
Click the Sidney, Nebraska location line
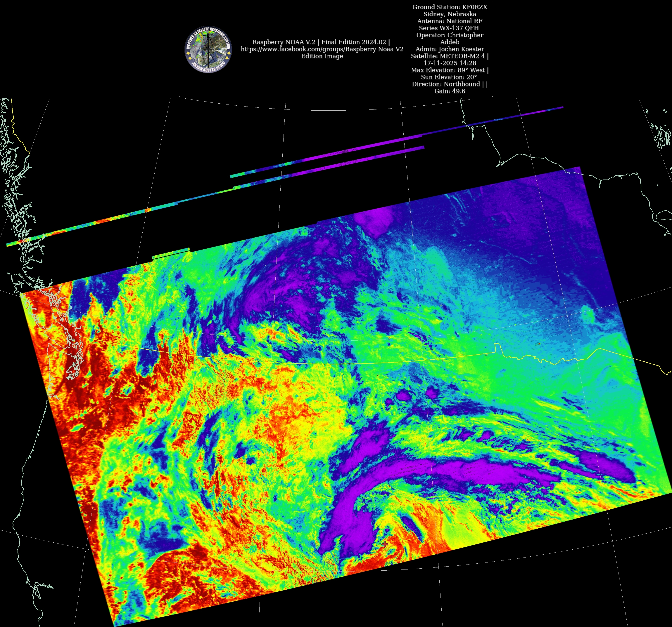coord(450,14)
